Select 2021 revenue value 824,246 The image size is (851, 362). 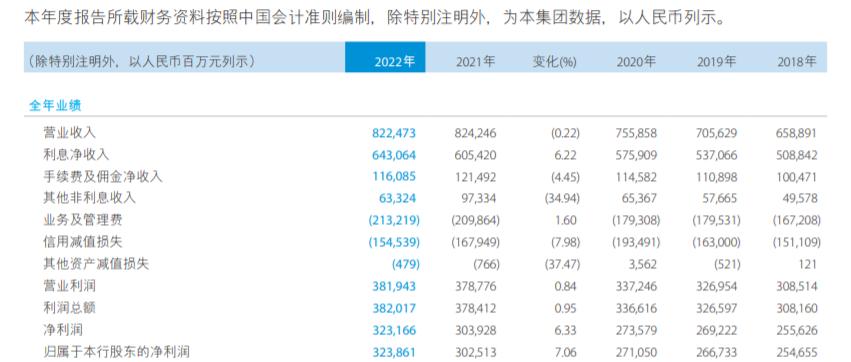(474, 133)
